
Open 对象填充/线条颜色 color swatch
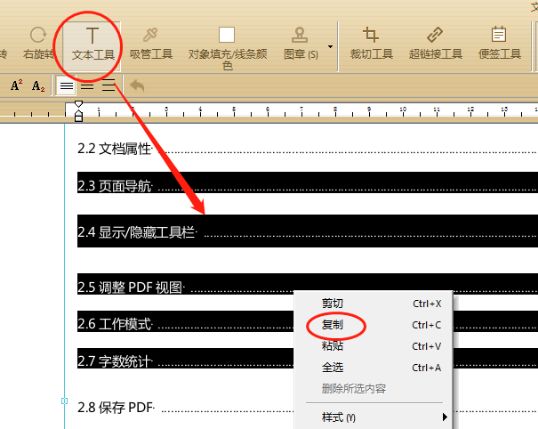click(227, 35)
